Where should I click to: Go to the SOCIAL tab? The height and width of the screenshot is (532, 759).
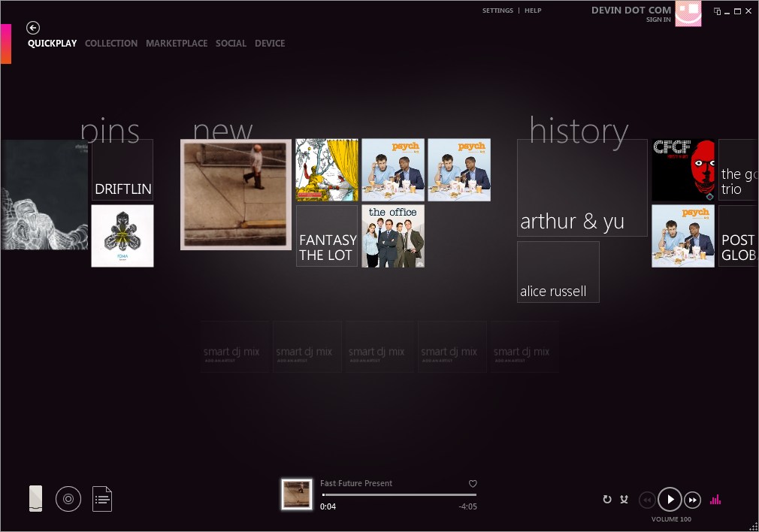tap(231, 44)
